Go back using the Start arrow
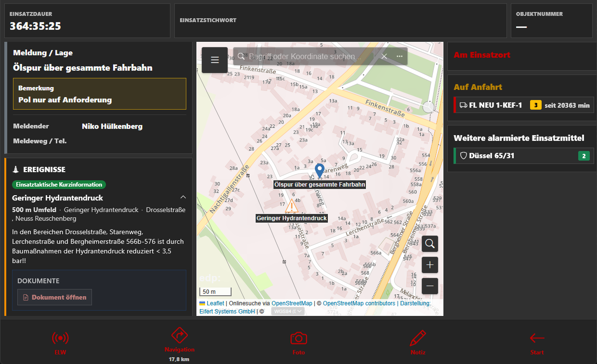 tap(537, 339)
